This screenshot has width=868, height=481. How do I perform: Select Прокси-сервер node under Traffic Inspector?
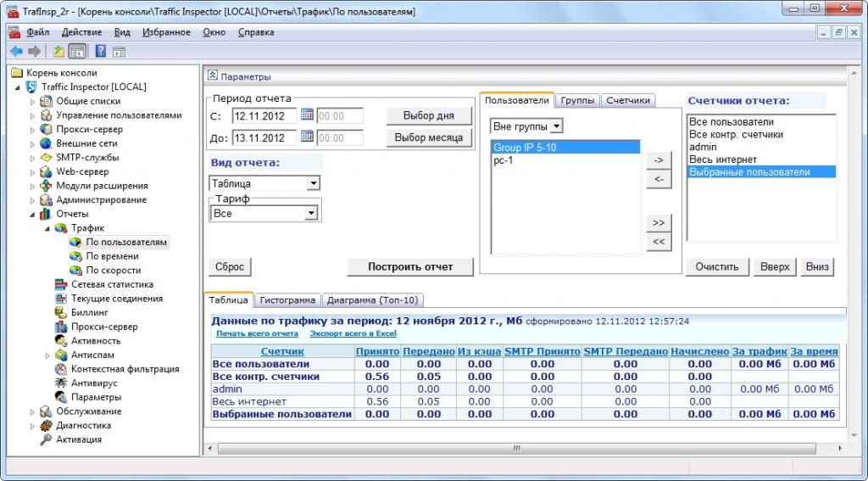coord(89,130)
